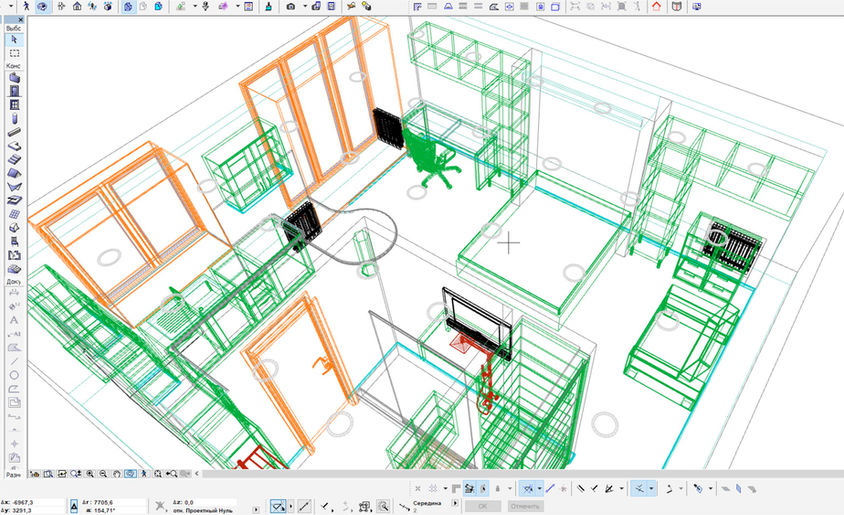
Task: Click the zoom-in magnifier below the viewport
Action: 90,474
